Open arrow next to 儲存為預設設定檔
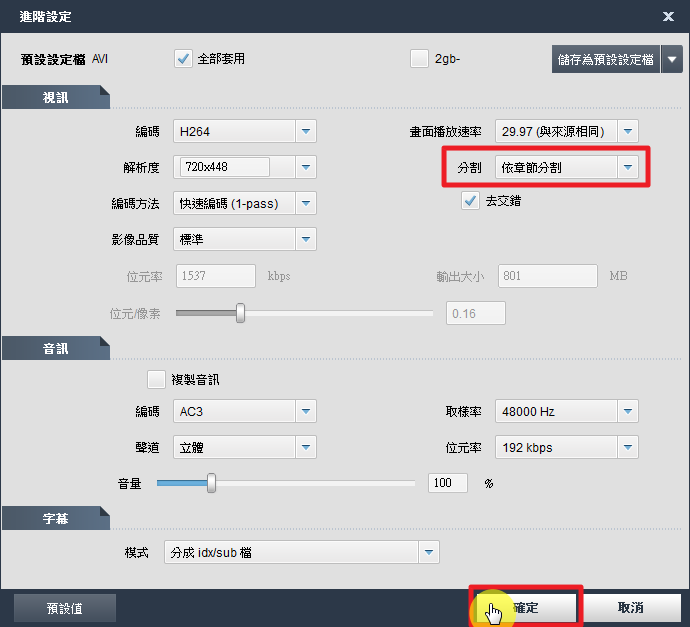The height and width of the screenshot is (627, 690). coord(671,59)
